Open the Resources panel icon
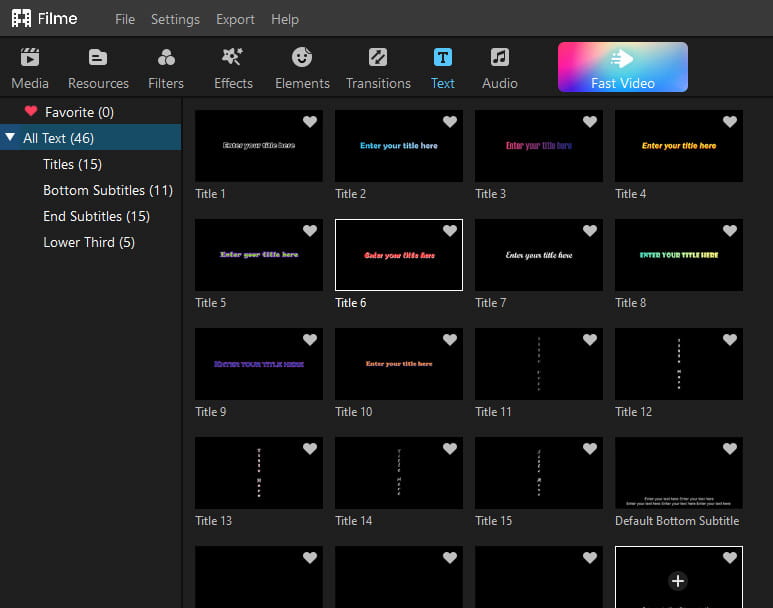 pyautogui.click(x=98, y=58)
